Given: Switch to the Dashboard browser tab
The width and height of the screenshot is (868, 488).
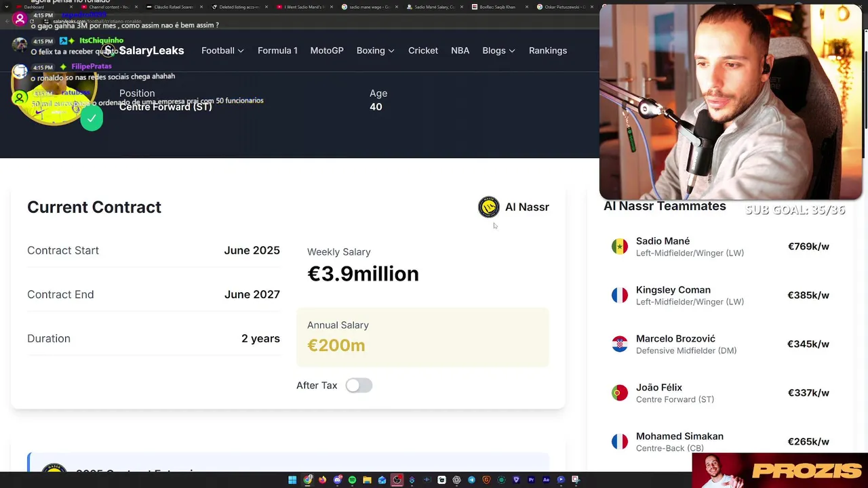Looking at the screenshot, I should (x=44, y=7).
